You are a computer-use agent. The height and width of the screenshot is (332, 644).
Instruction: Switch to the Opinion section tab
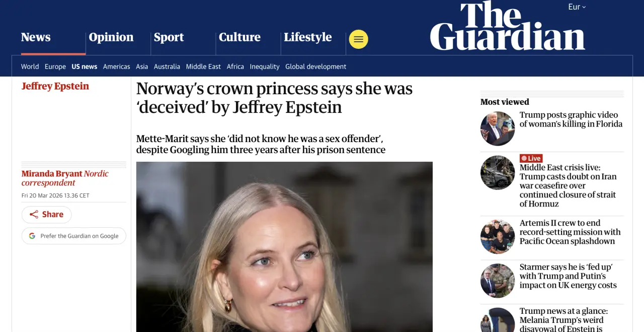tap(111, 37)
